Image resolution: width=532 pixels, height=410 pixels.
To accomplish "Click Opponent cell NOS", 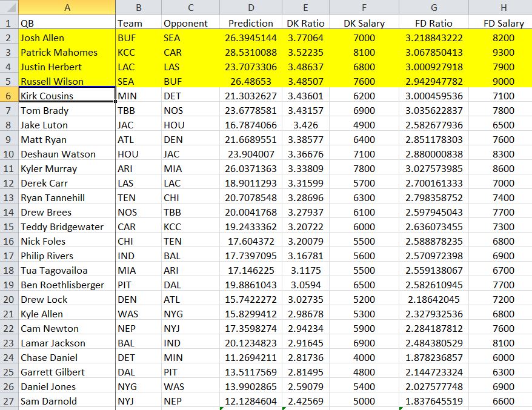I will point(191,110).
